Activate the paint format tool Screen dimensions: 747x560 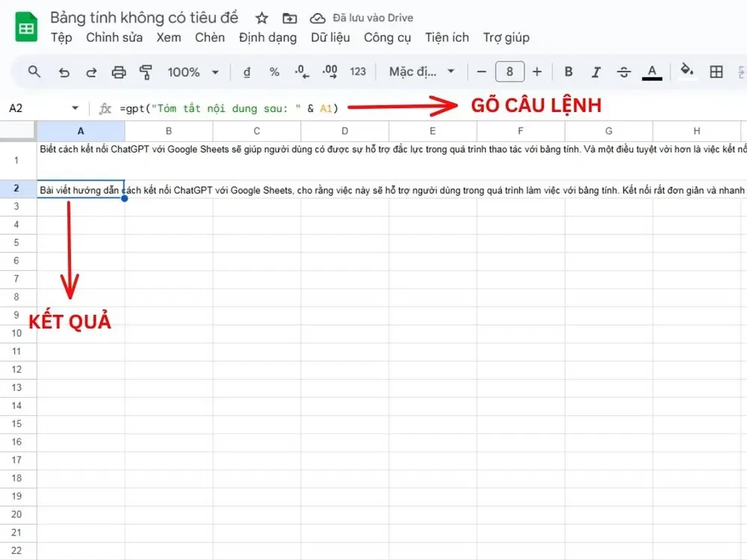pyautogui.click(x=146, y=72)
